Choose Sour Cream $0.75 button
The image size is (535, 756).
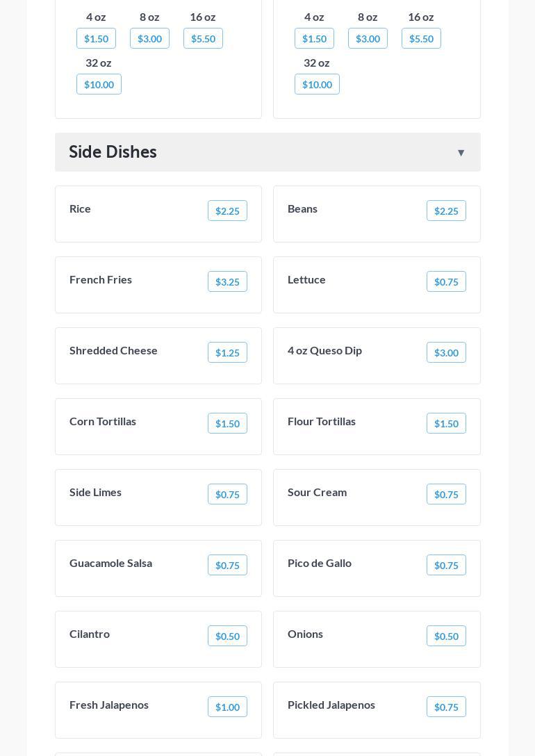[x=445, y=495]
